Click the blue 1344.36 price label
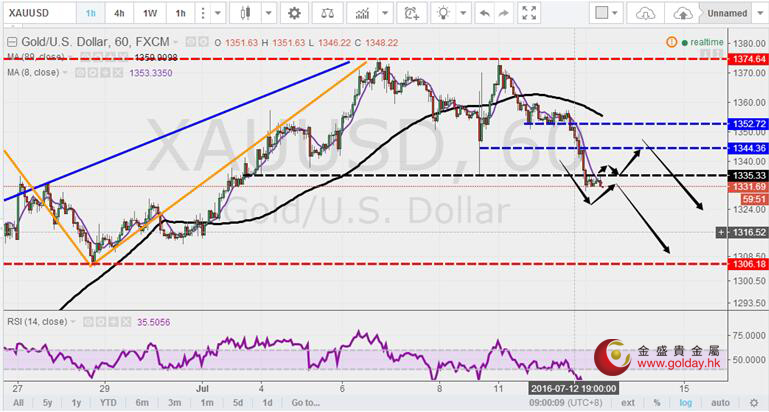 (748, 148)
